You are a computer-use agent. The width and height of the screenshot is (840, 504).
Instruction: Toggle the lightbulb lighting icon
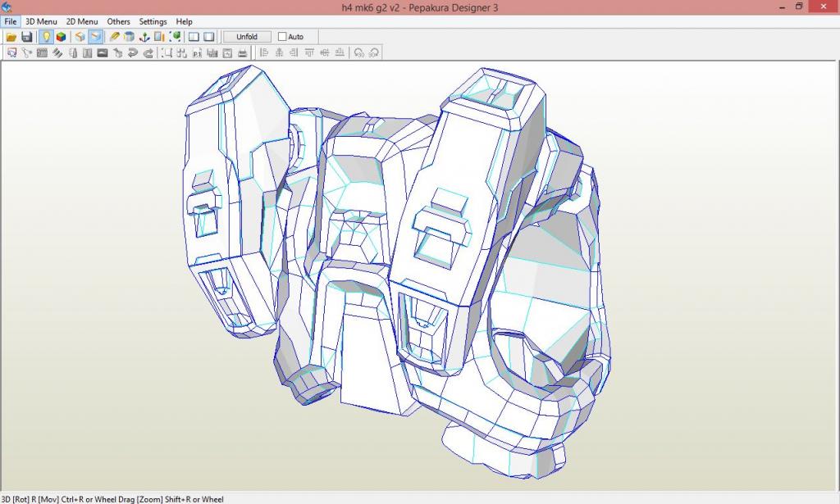(46, 37)
